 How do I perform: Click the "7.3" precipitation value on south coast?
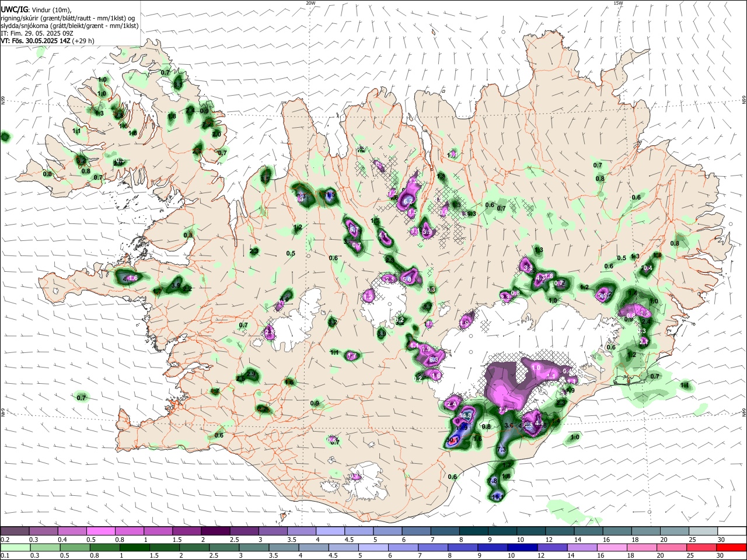tap(501, 449)
